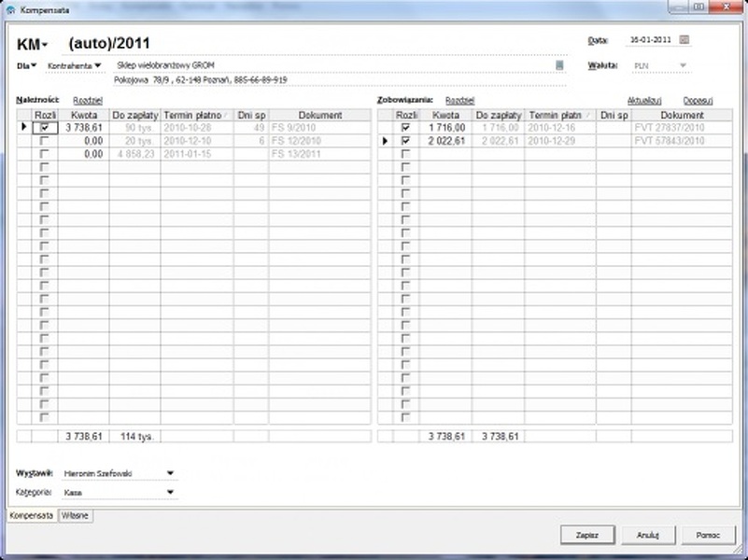Image resolution: width=748 pixels, height=560 pixels.
Task: Toggle Rozli checkbox for FVT 57843/2010
Action: point(404,140)
